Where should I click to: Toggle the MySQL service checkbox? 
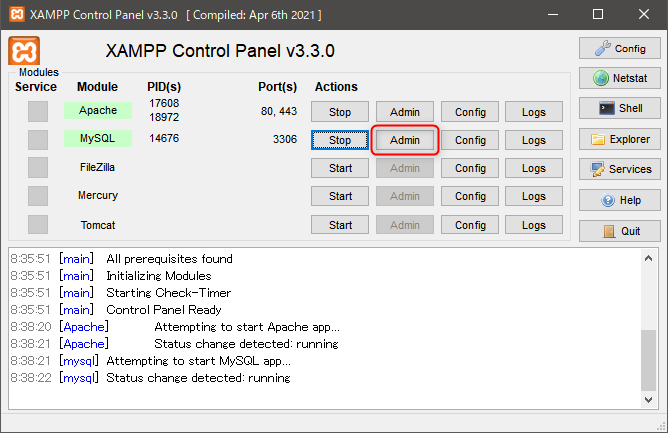click(38, 139)
